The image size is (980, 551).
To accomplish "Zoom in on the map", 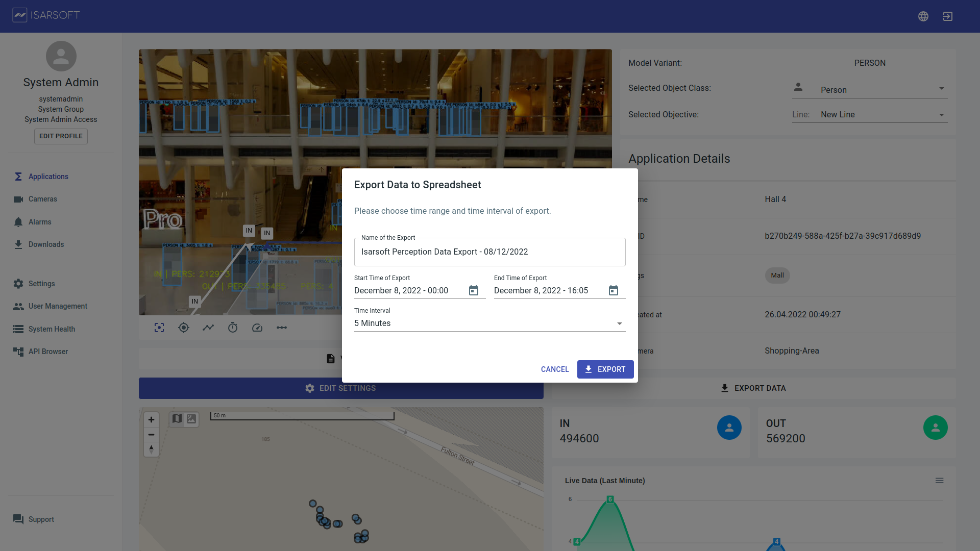I will 151,420.
